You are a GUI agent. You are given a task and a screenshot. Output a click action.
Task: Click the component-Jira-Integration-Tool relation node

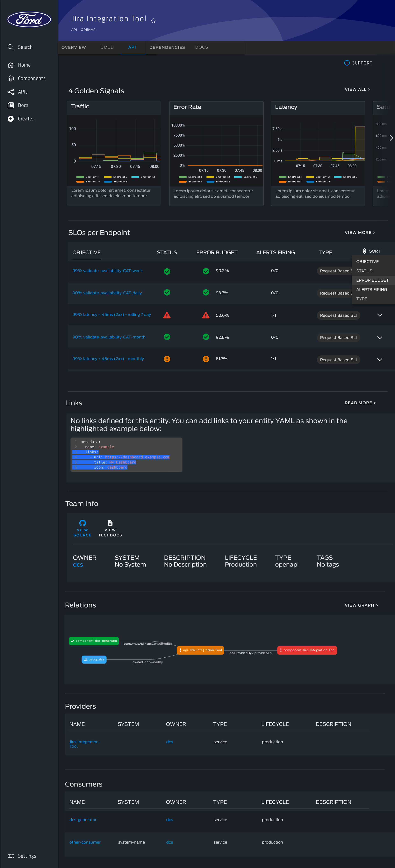(307, 650)
